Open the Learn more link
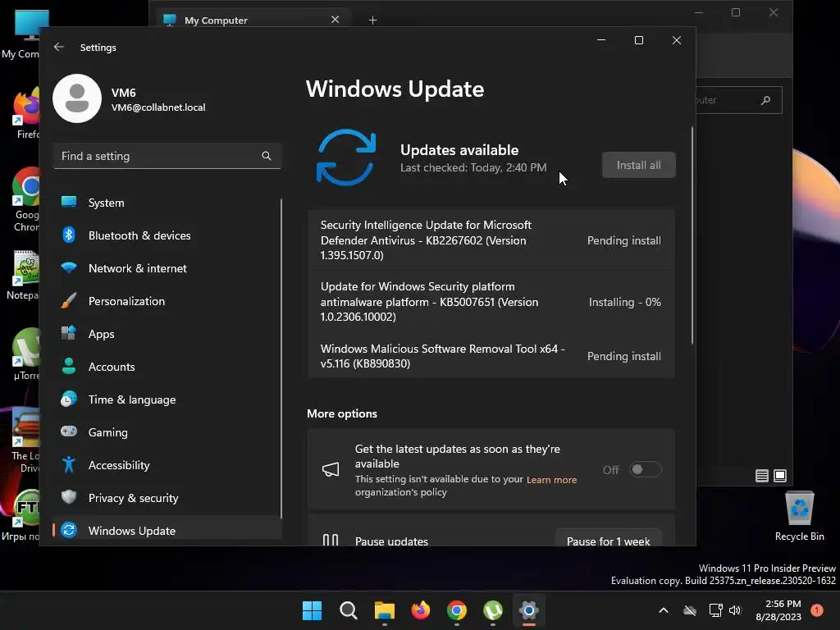The width and height of the screenshot is (840, 630). (x=551, y=479)
